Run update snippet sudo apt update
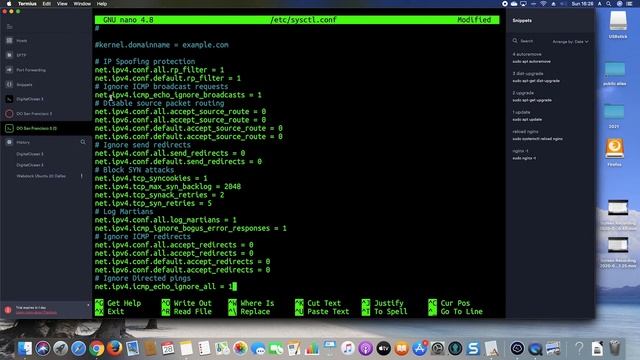640x360 pixels. (x=527, y=116)
